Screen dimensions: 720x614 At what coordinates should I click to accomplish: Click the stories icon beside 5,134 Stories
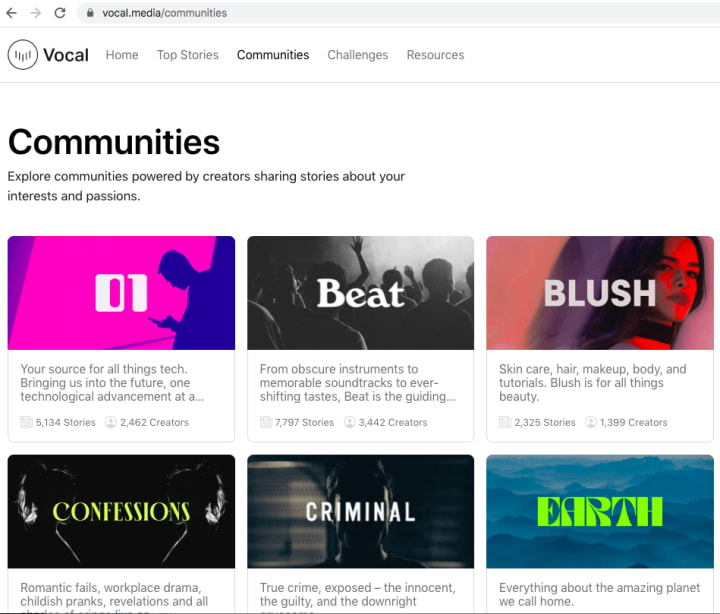tap(26, 422)
